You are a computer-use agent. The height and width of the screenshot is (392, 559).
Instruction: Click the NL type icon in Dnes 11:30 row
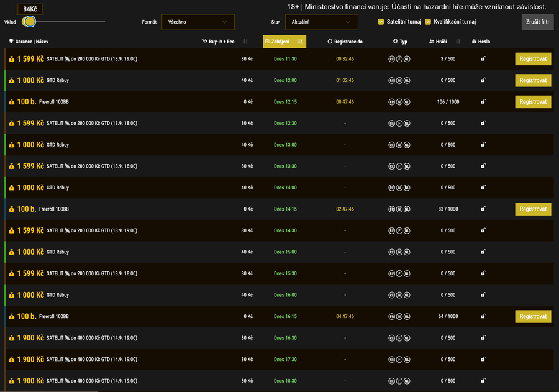tap(407, 59)
